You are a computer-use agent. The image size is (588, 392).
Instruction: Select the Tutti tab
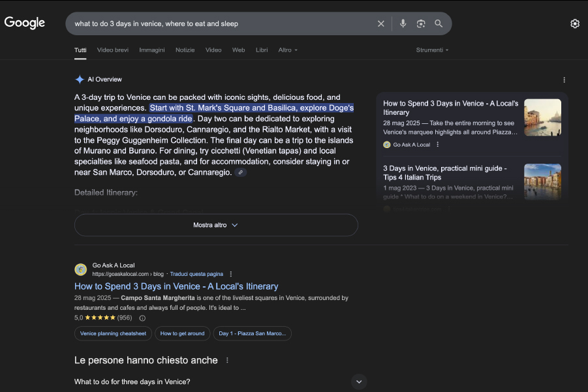tap(80, 50)
